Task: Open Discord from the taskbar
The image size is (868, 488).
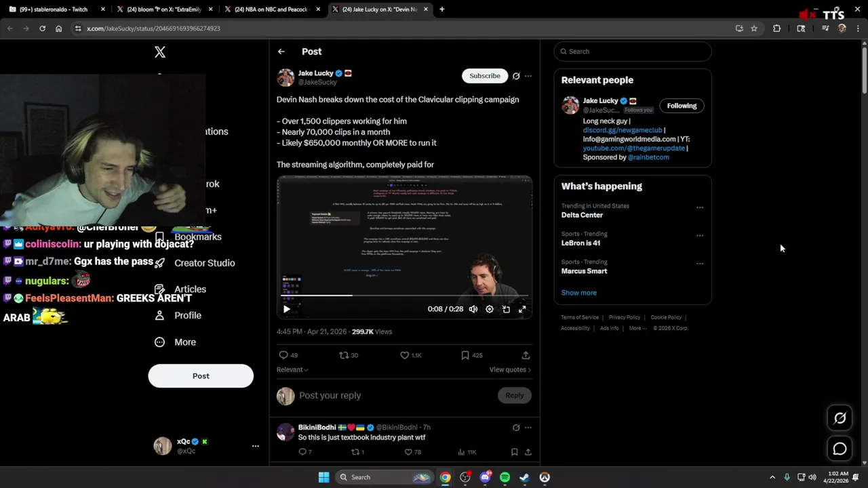Action: (x=485, y=477)
